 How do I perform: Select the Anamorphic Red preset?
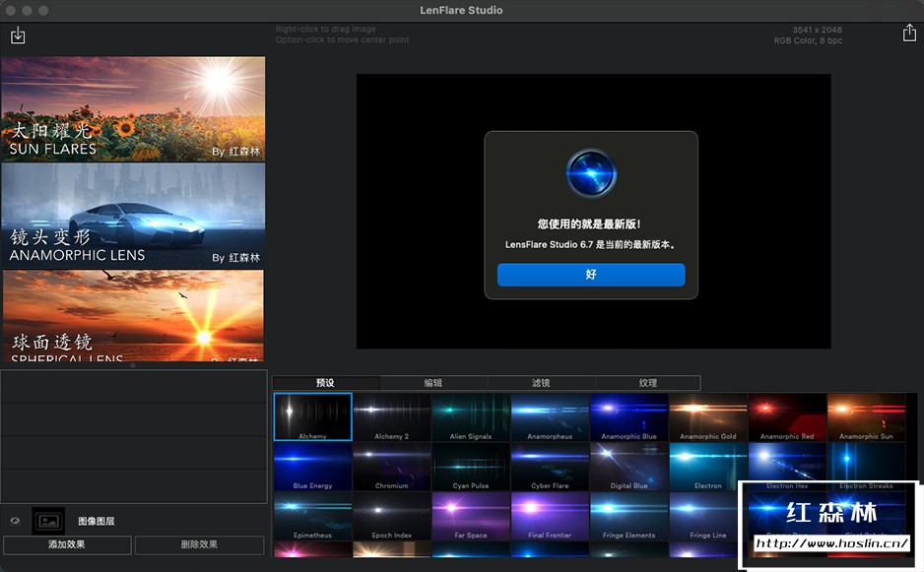787,417
